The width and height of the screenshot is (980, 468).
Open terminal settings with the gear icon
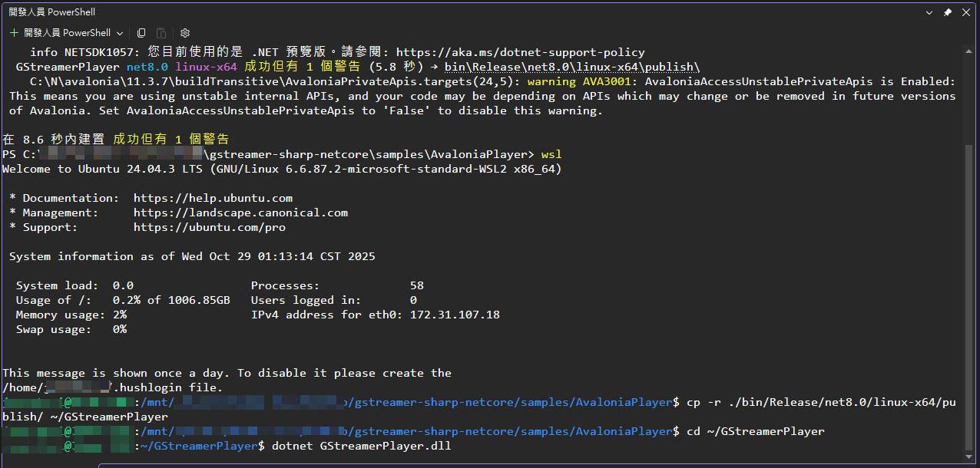(185, 33)
